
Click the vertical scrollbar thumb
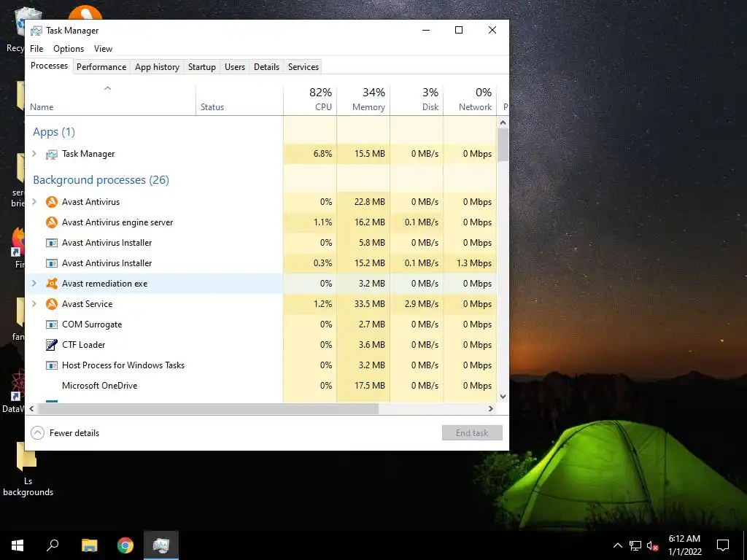click(x=503, y=145)
